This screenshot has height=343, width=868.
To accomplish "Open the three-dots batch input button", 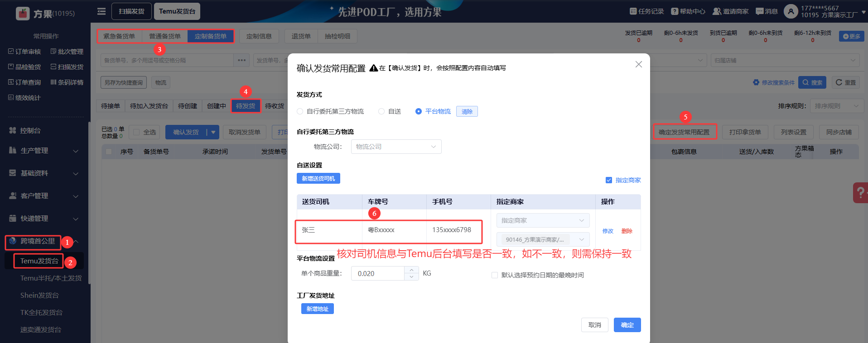I will pyautogui.click(x=241, y=60).
